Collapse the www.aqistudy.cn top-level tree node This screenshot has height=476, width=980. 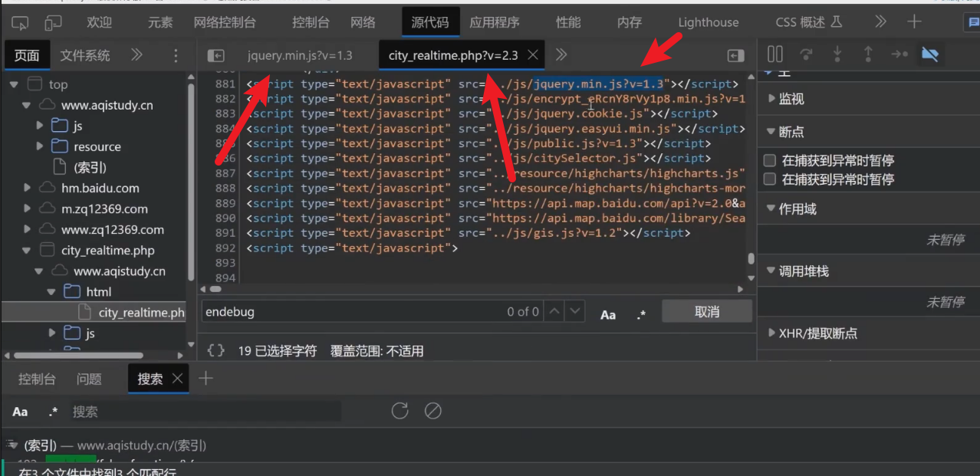tap(26, 105)
